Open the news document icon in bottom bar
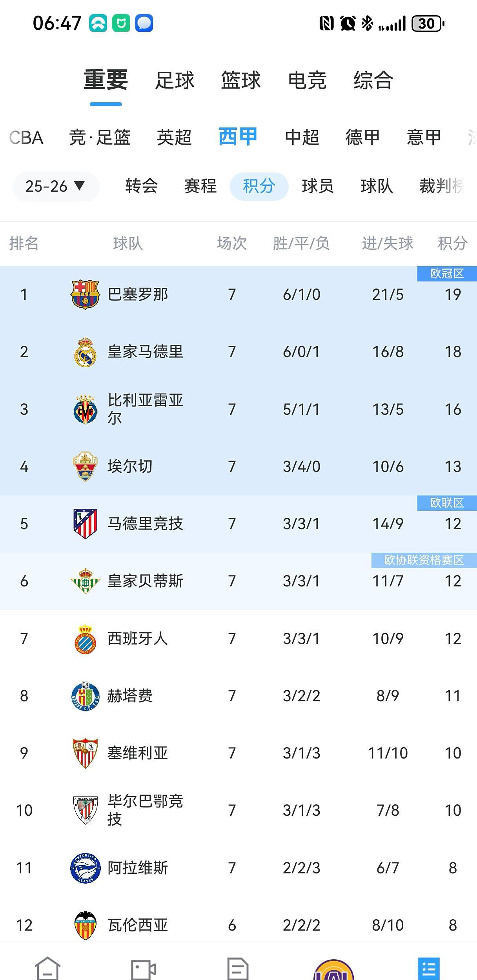This screenshot has height=980, width=477. 238,968
